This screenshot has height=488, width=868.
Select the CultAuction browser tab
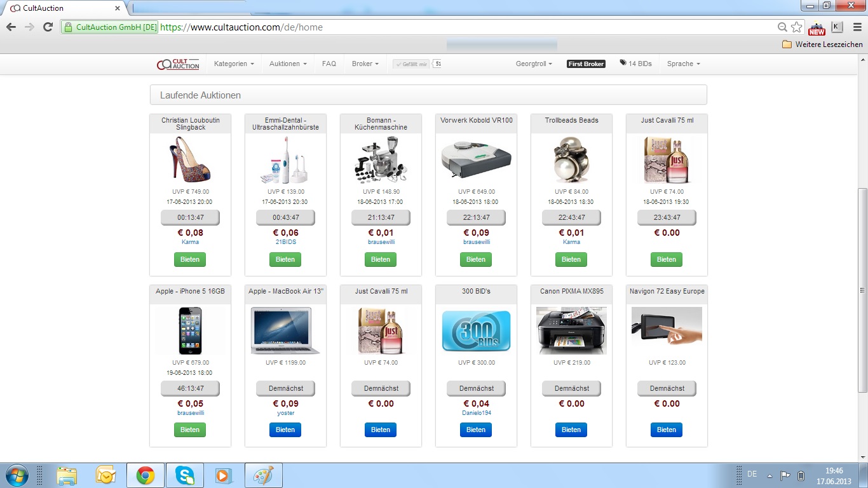64,8
